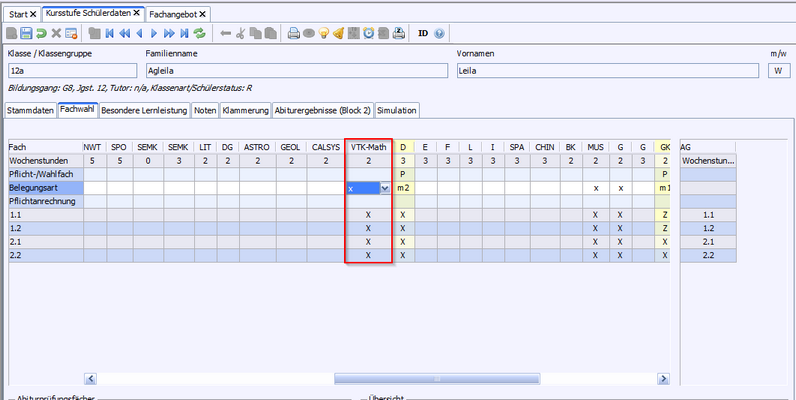Click the light bulb icon
796x400 pixels.
point(324,33)
